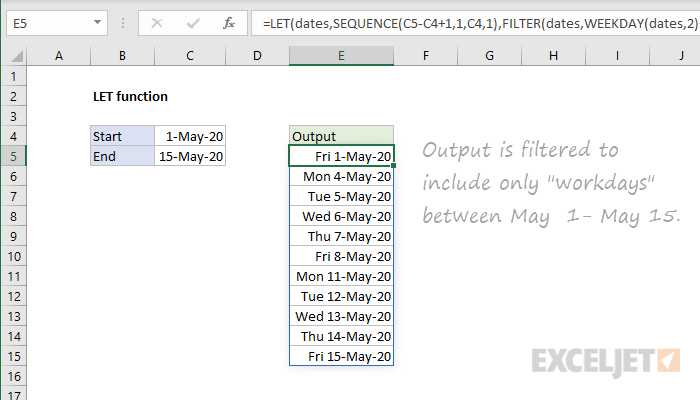Image resolution: width=700 pixels, height=400 pixels.
Task: Click the Select All corner triangle
Action: (x=17, y=56)
